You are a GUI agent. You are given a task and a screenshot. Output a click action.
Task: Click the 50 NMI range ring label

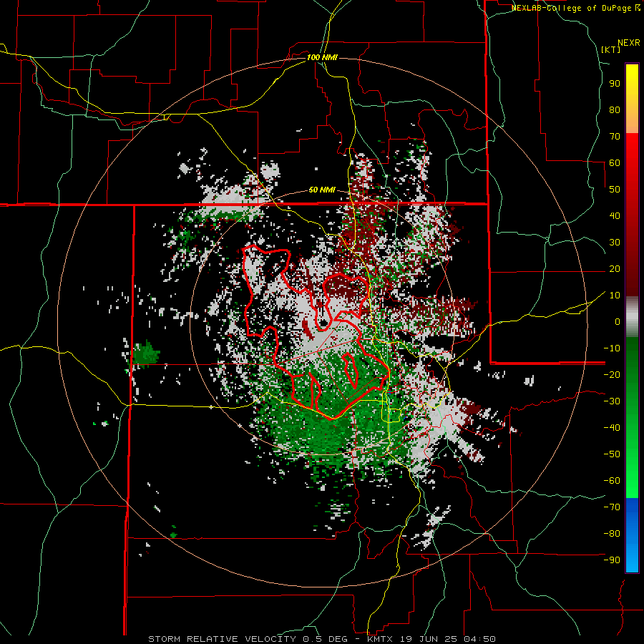(x=322, y=190)
